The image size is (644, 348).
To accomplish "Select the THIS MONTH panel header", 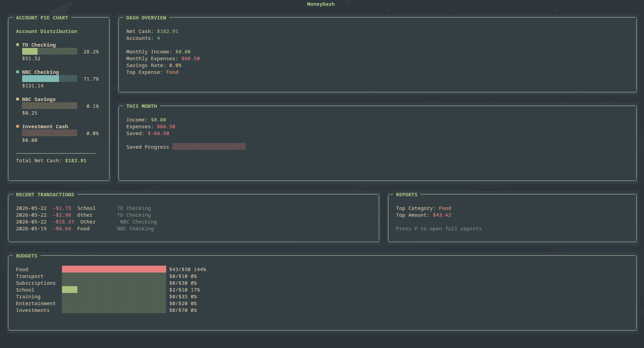I will coord(142,106).
